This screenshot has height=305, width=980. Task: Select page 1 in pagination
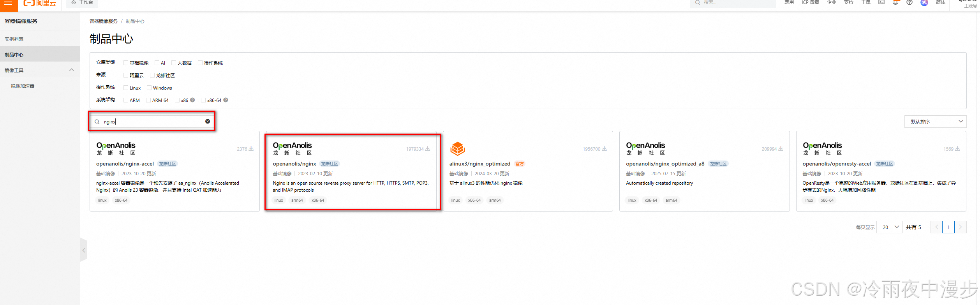point(948,227)
